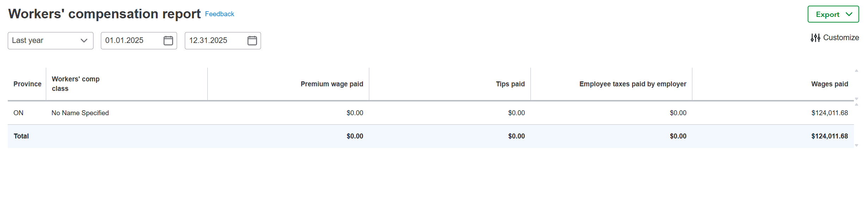Select the Workers' comp class column header
The image size is (868, 223).
coord(75,84)
